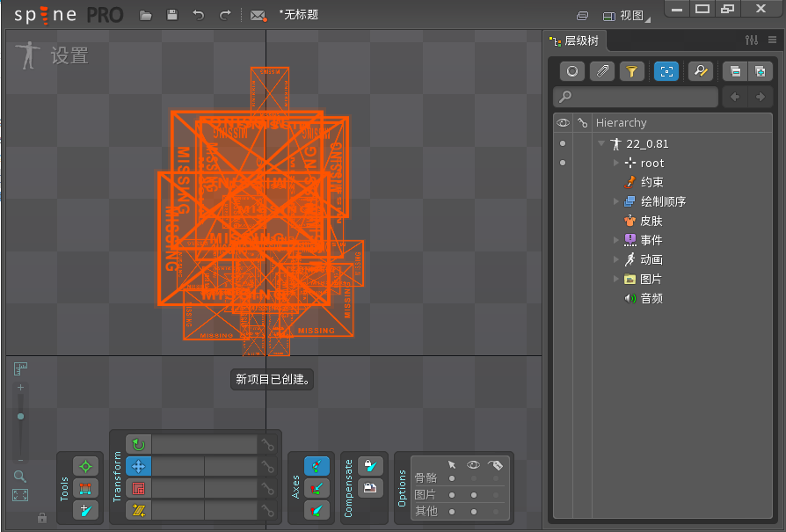Undo the last action
Image resolution: width=786 pixels, height=532 pixels.
click(199, 16)
